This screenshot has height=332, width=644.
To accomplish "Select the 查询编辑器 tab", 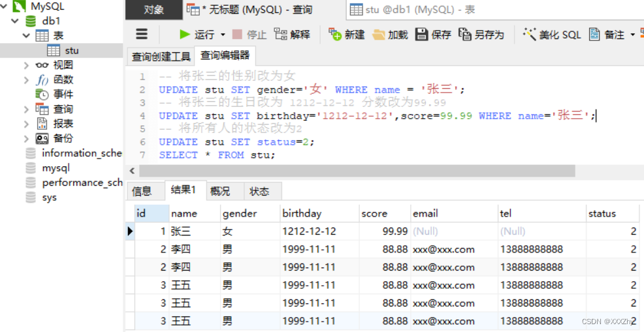I will coord(225,56).
